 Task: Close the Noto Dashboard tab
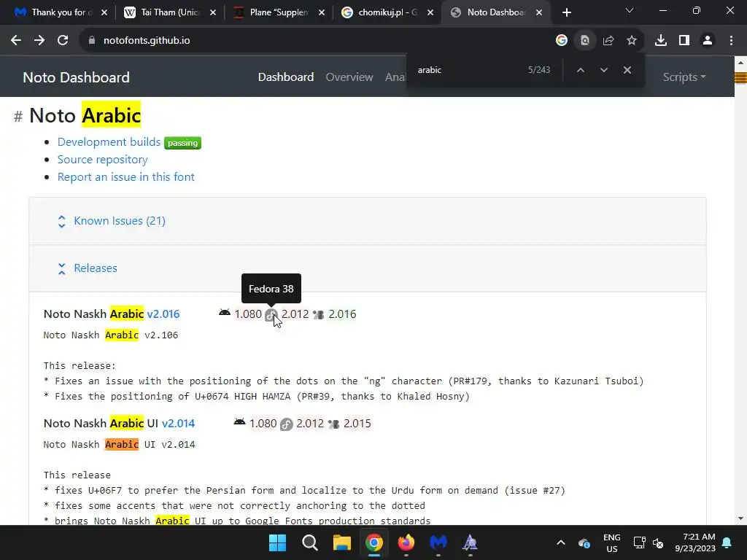539,12
